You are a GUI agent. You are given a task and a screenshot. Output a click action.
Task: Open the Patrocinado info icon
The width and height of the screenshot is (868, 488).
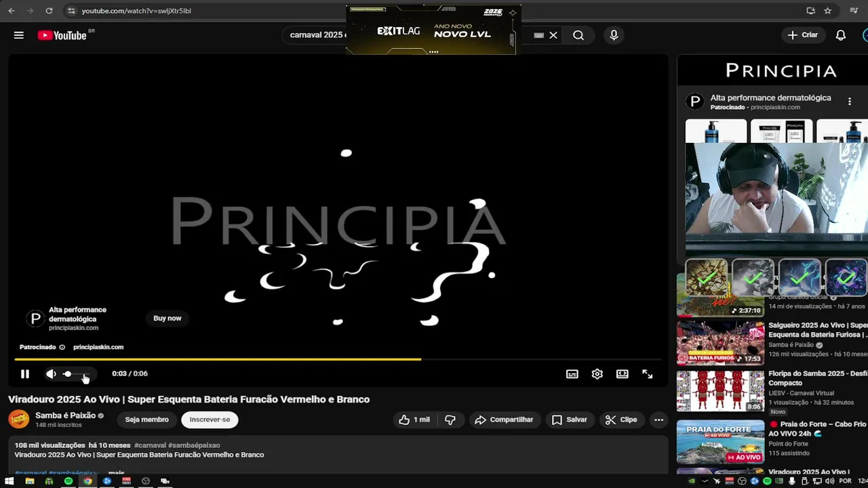[x=62, y=347]
